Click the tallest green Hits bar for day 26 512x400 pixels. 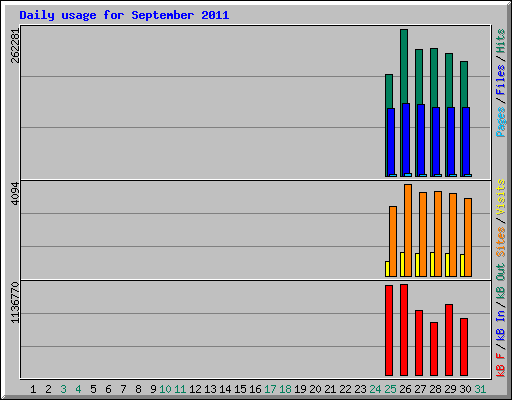(404, 66)
